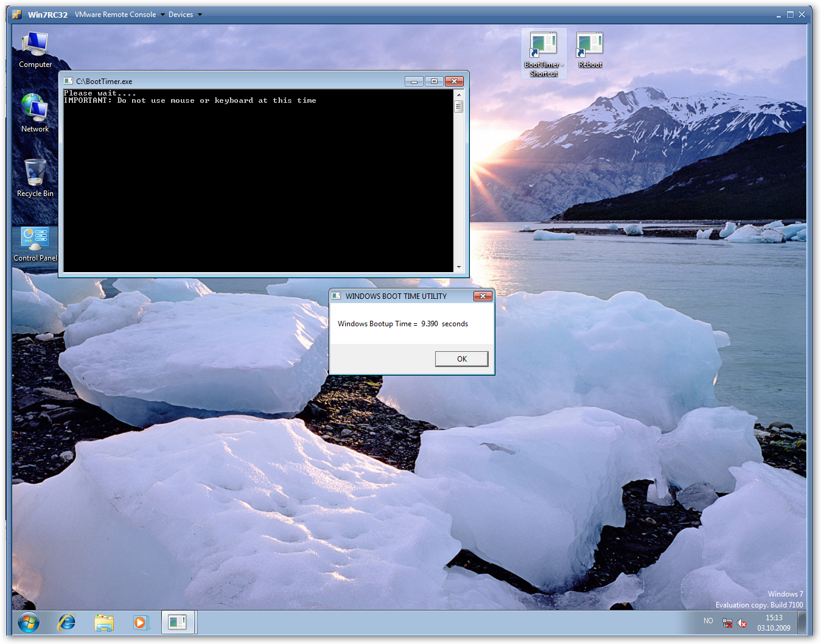Click the console scrollbar up arrow

459,95
